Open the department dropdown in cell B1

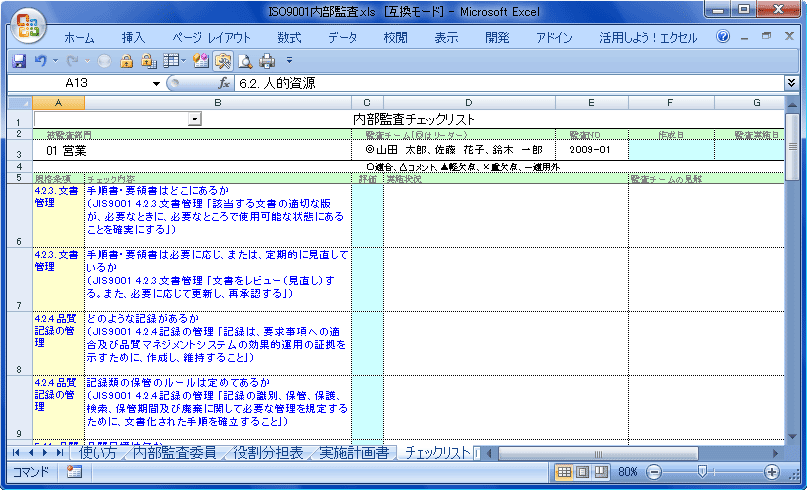pyautogui.click(x=195, y=119)
